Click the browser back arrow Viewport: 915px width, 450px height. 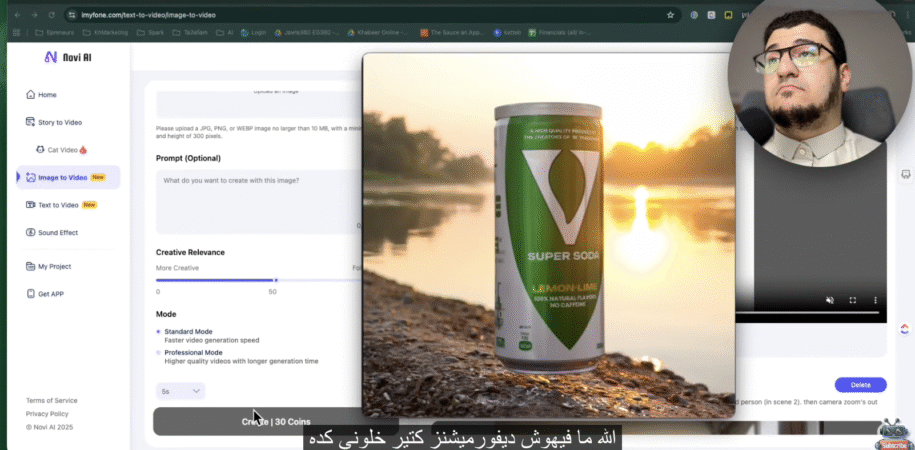(17, 15)
